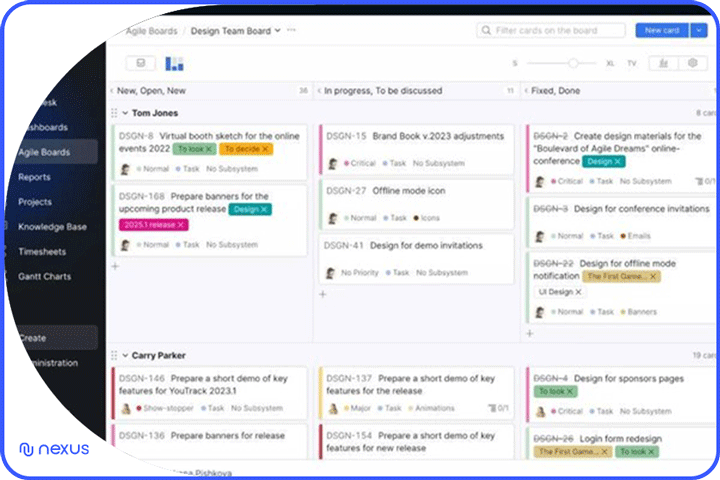
Task: Add card below DSGN-168 with plus icon
Action: (115, 266)
